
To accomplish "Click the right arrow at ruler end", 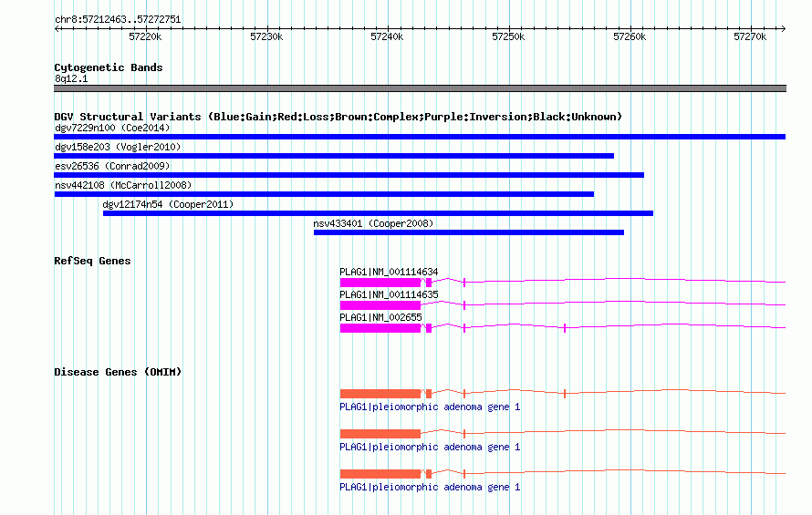I will (x=783, y=28).
